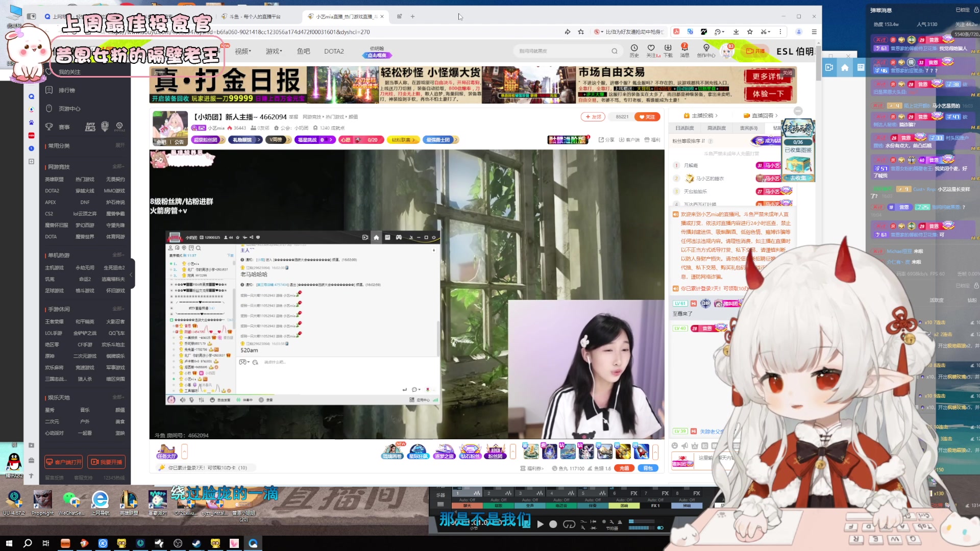This screenshot has height=551, width=980.
Task: Expand the arrow after 粉丝团 gift icons
Action: (513, 452)
